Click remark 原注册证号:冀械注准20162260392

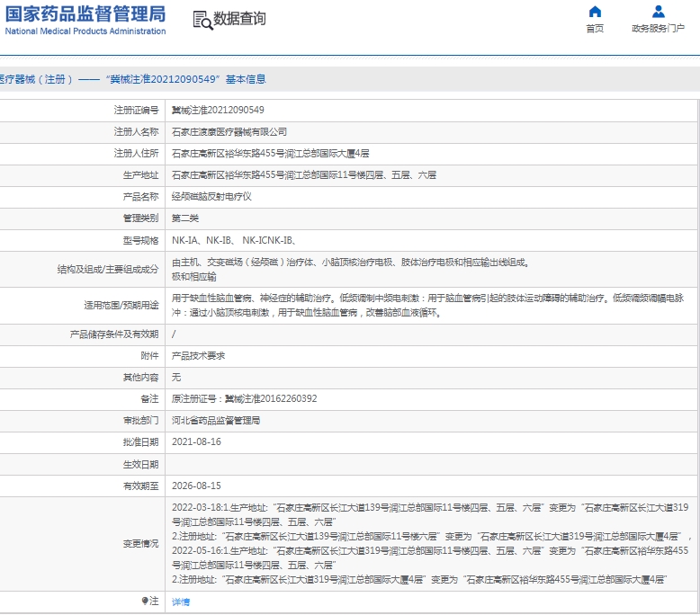[244, 398]
